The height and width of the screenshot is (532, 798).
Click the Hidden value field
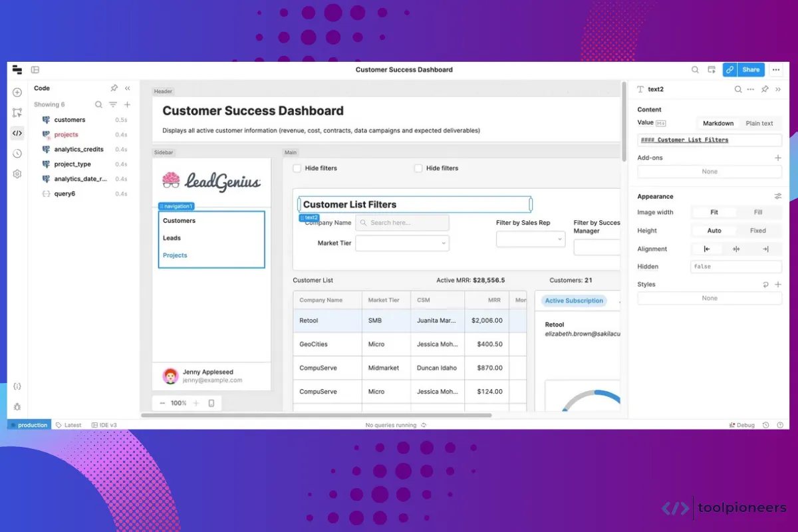tap(736, 267)
